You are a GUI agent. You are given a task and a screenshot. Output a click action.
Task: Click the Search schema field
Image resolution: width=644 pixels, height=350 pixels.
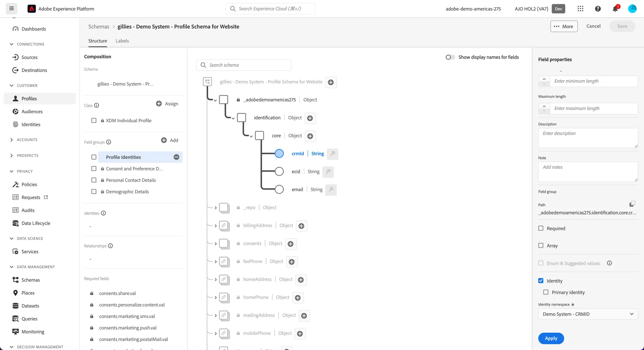[244, 65]
